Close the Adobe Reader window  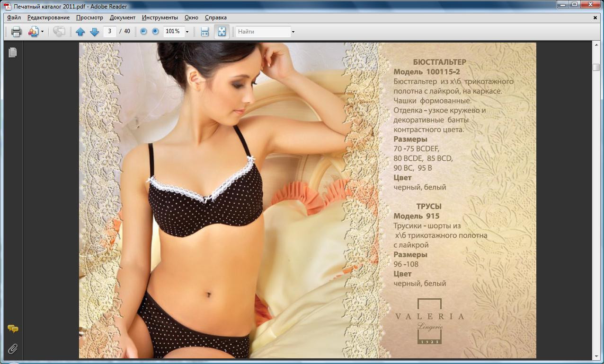point(590,5)
